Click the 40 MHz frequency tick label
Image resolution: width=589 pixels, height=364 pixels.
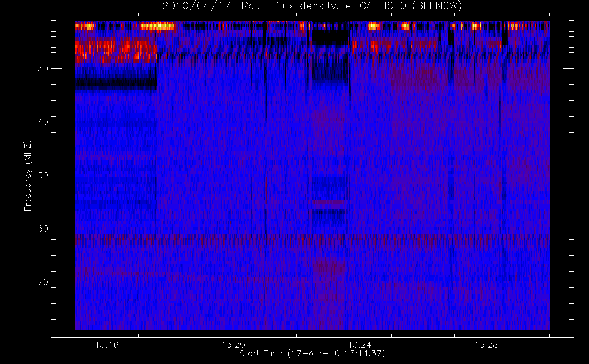click(x=43, y=122)
